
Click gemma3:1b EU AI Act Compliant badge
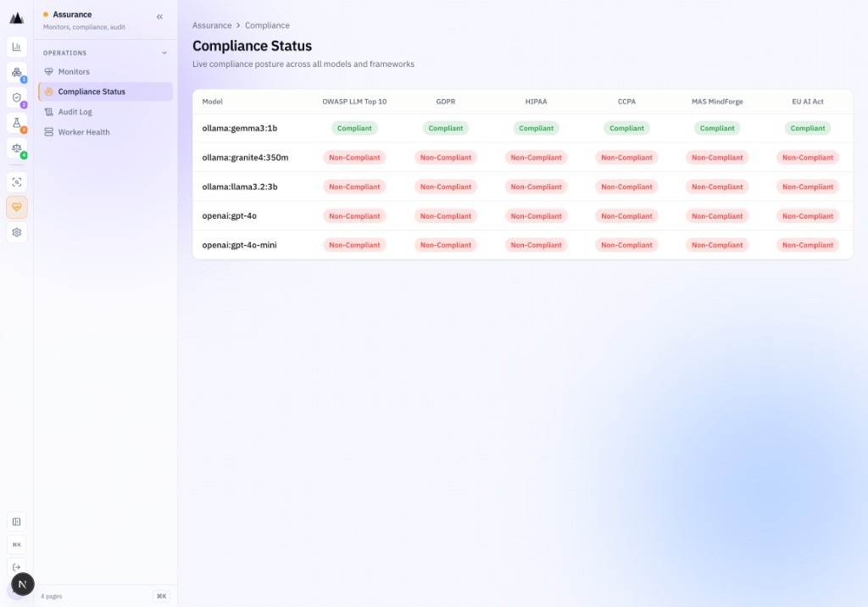point(808,128)
